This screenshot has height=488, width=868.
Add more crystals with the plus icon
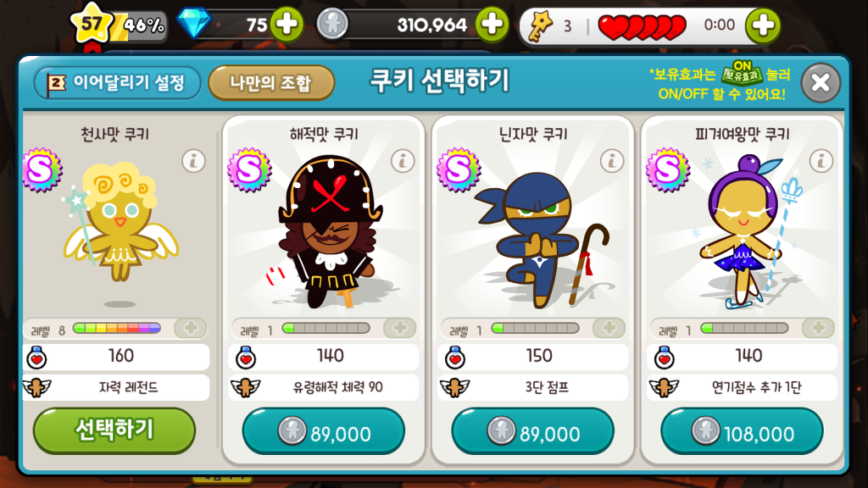287,25
